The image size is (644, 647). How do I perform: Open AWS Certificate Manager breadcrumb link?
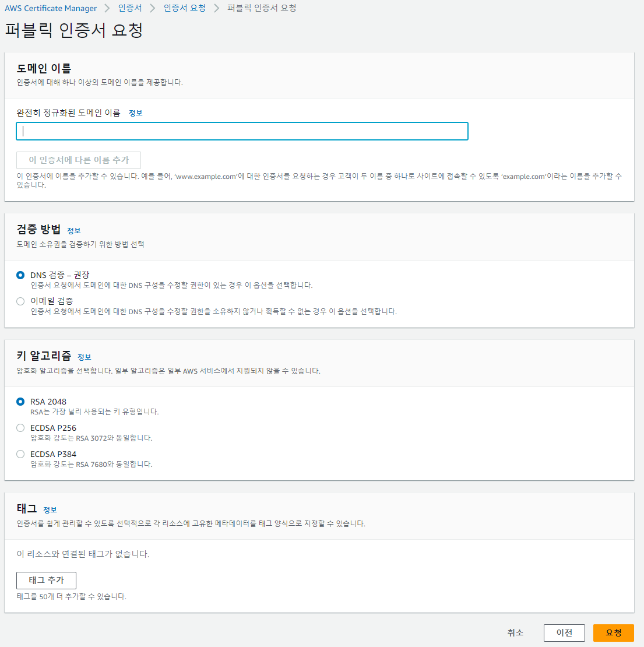click(x=51, y=8)
